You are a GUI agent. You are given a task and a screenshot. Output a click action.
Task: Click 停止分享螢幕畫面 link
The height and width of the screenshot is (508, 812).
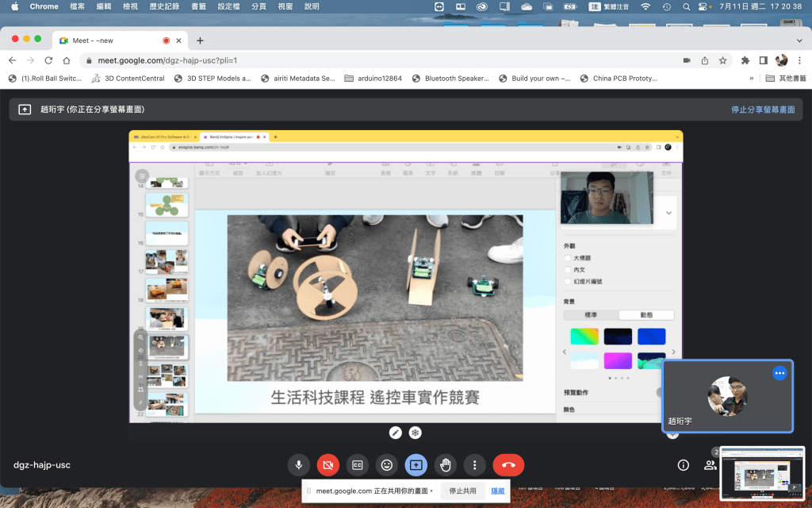pos(762,110)
